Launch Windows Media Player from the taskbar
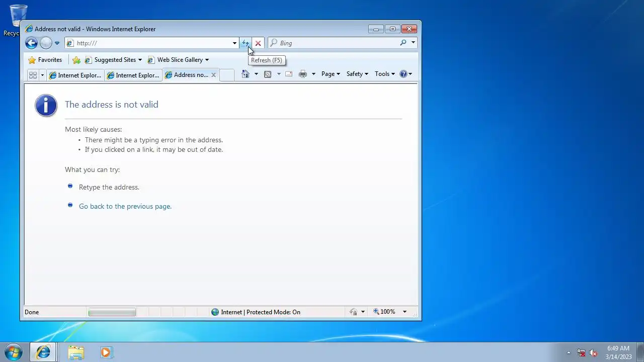This screenshot has width=644, height=362. (x=106, y=352)
